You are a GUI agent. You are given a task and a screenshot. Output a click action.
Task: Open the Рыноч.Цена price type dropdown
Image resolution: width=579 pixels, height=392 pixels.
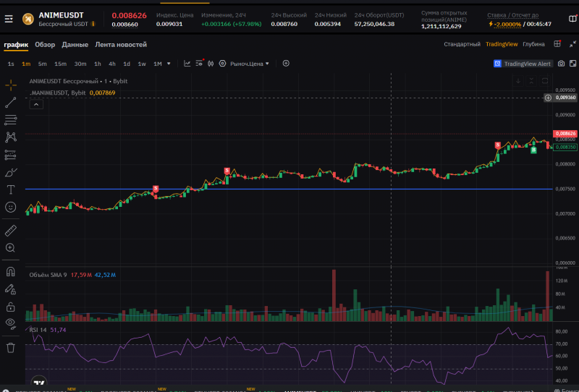249,64
